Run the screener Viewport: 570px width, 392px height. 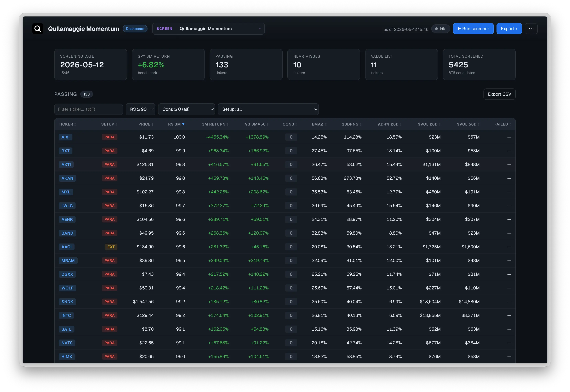tap(473, 29)
